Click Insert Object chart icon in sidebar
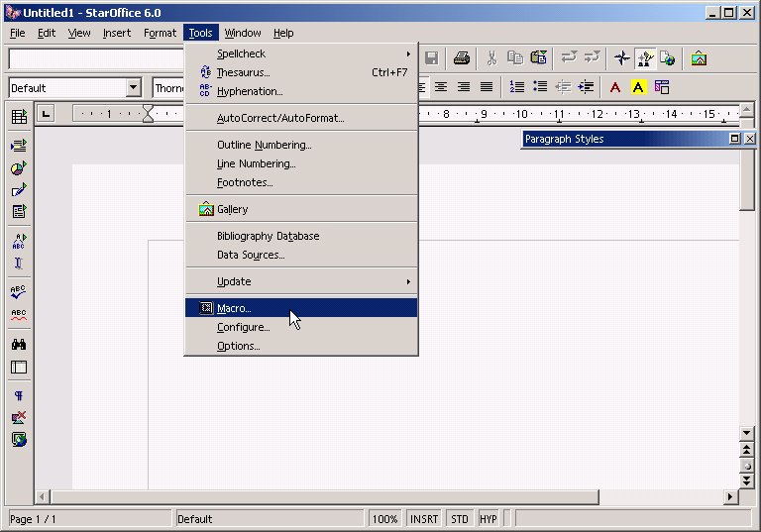Screen dimensions: 761x532 pyautogui.click(x=19, y=168)
